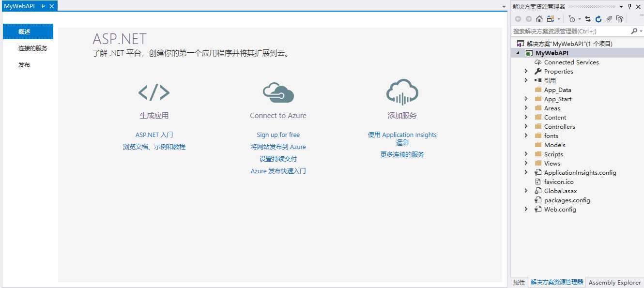This screenshot has width=644, height=288.
Task: Click the Connected Services cloud icon
Action: tap(538, 62)
